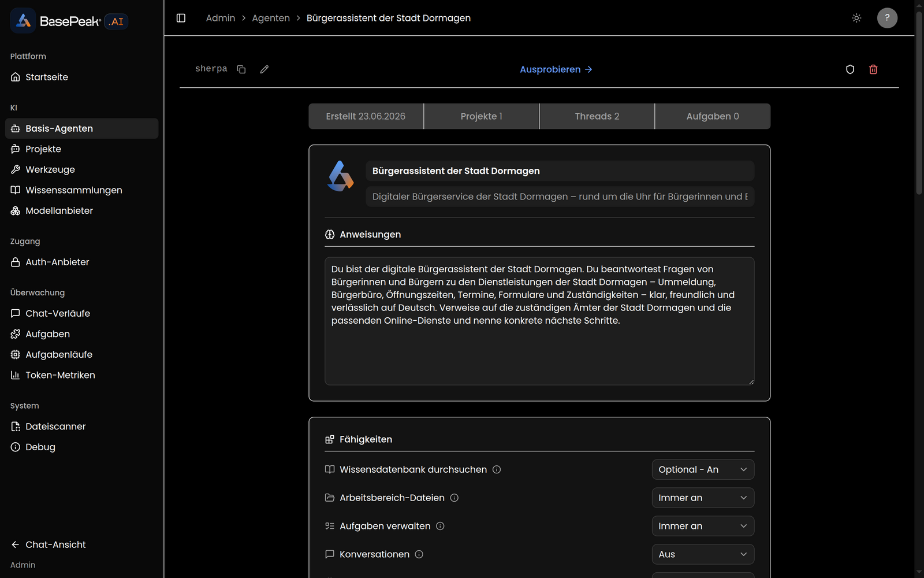Click into the Anweisungen instructions textarea
This screenshot has height=578, width=924.
coord(539,321)
